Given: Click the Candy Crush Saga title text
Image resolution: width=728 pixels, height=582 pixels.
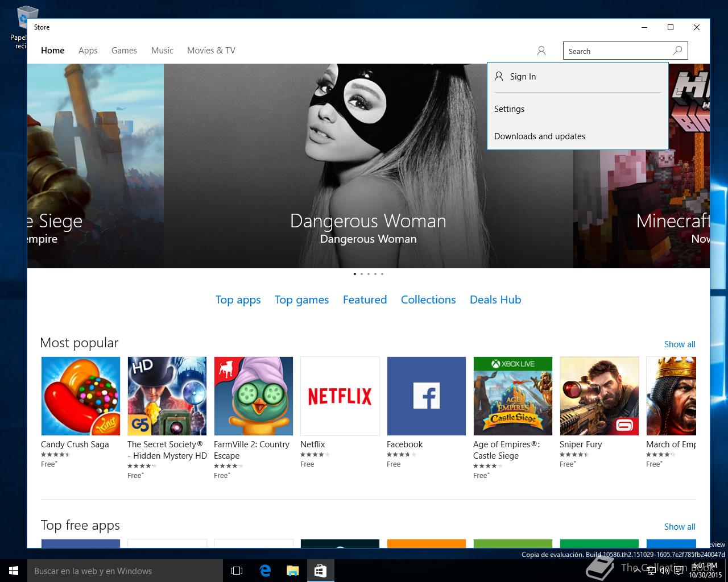Looking at the screenshot, I should (x=75, y=444).
